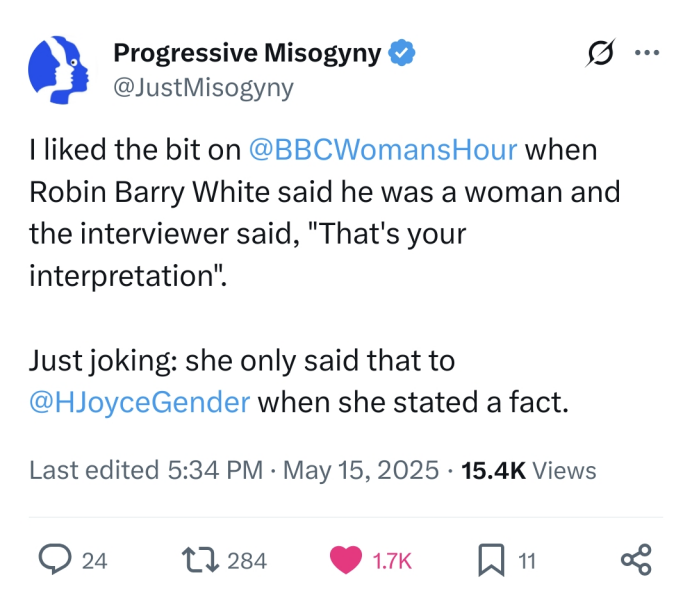Bookmark this post with the bookmark icon
Viewport: 692px width, 600px height.
pos(490,560)
